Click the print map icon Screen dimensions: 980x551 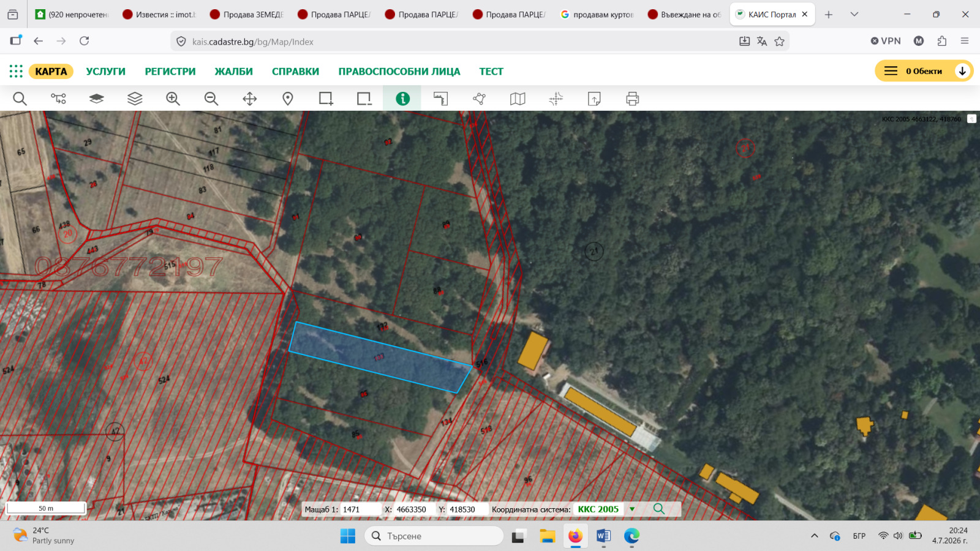pos(633,99)
